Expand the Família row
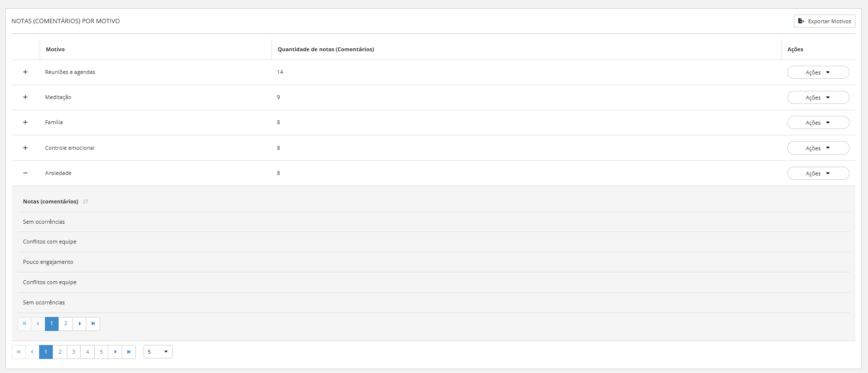Screen dimensions: 868x373 coord(25,122)
